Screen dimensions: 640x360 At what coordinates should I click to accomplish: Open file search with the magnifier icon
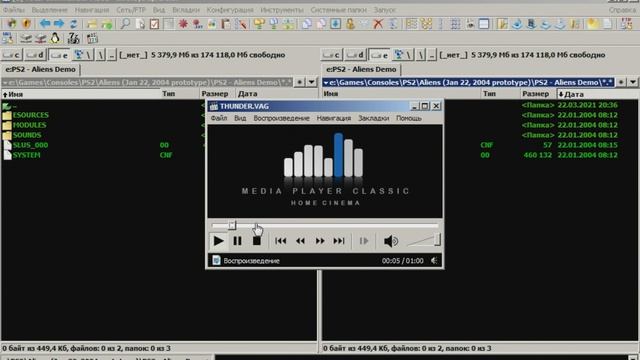[x=125, y=24]
